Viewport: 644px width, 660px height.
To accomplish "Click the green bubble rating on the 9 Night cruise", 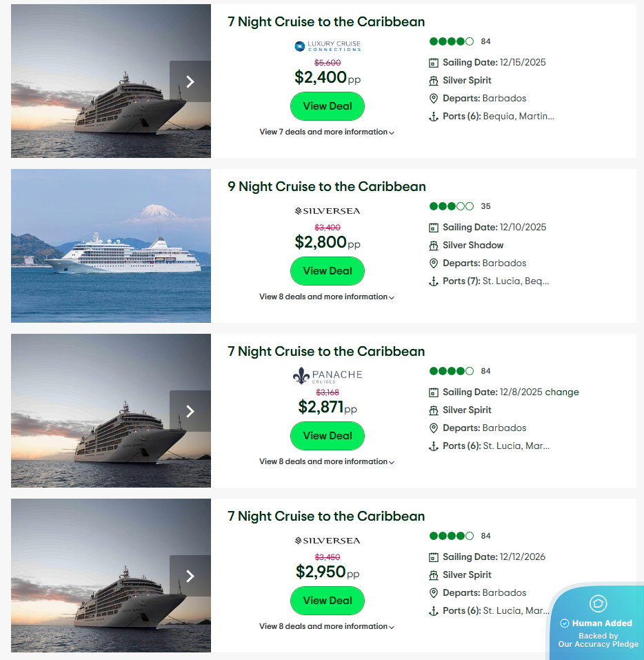I will [452, 206].
